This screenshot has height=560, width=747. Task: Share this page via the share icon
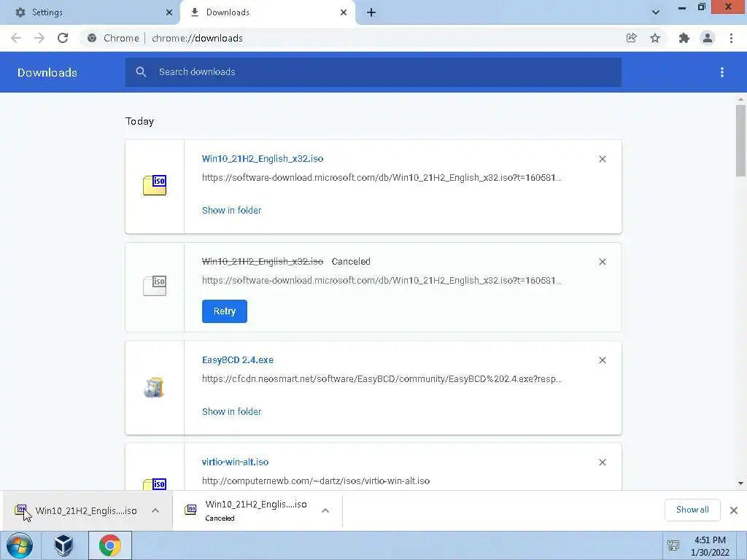point(632,38)
